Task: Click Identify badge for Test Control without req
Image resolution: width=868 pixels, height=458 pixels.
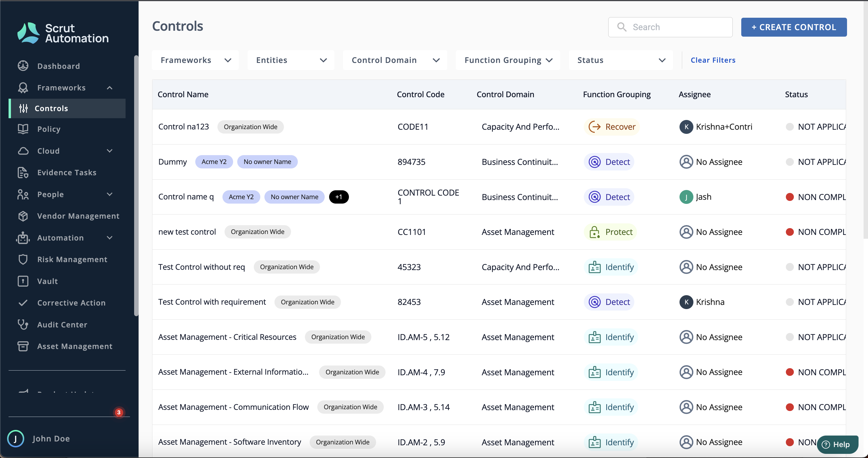Action: pyautogui.click(x=611, y=267)
